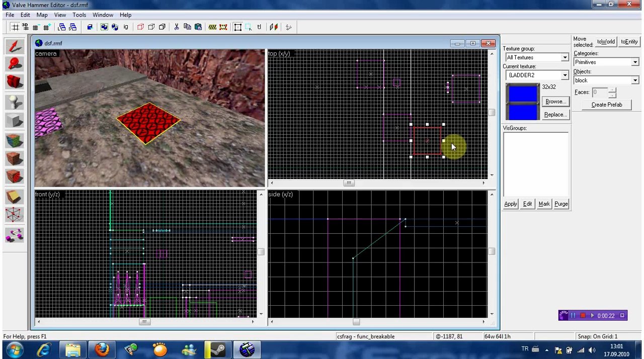
Task: Select the Camera tool
Action: point(15,81)
